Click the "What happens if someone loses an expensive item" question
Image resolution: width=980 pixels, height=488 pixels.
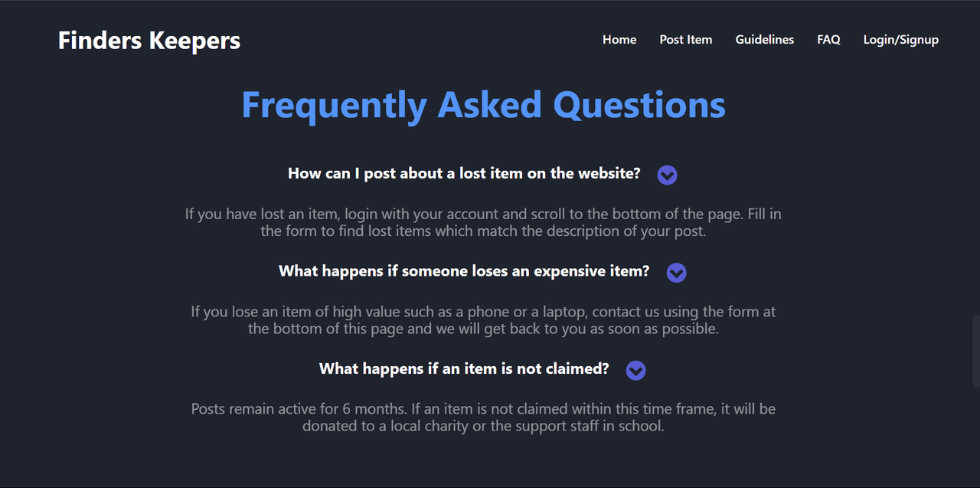tap(464, 271)
